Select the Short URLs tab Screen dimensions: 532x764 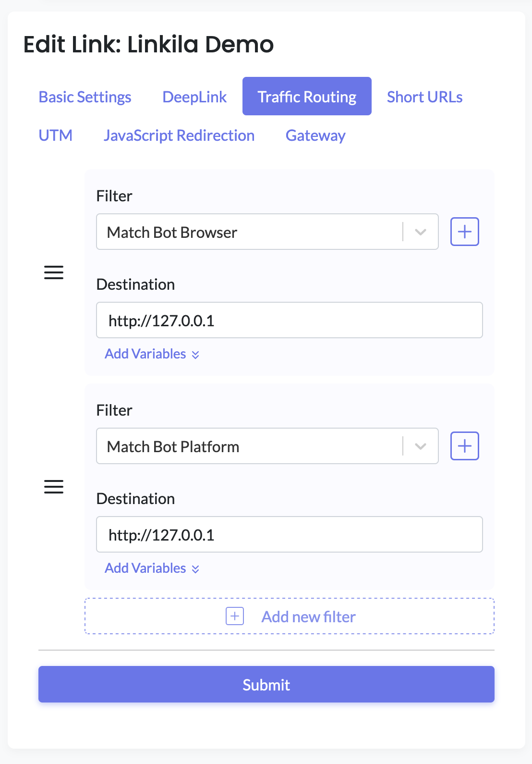click(x=425, y=97)
